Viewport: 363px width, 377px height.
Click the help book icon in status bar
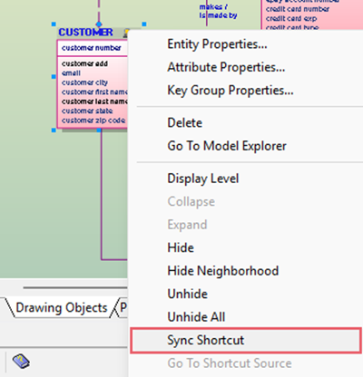[21, 361]
